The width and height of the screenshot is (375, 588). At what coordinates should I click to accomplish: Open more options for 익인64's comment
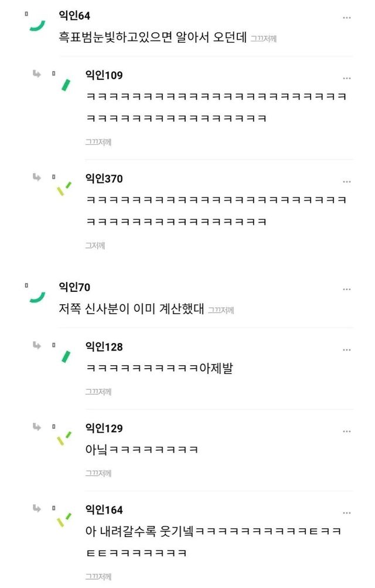(347, 18)
